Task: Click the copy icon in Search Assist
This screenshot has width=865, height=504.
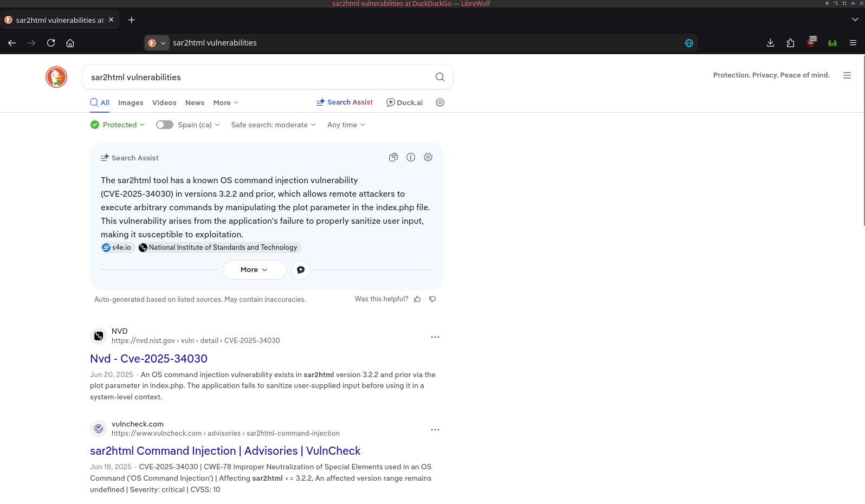Action: coord(393,157)
